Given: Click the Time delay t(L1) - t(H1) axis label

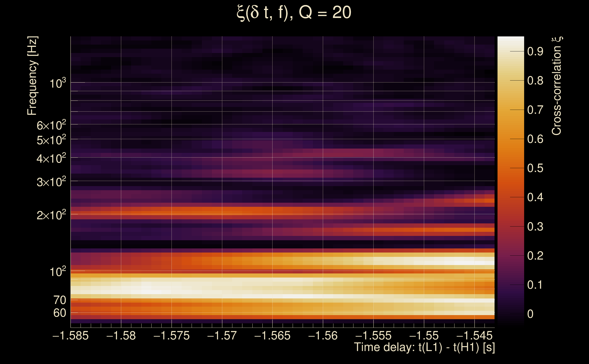Looking at the screenshot, I should pyautogui.click(x=424, y=347).
